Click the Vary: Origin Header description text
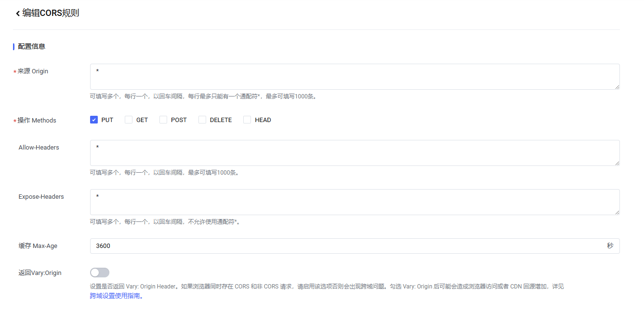 coord(327,286)
